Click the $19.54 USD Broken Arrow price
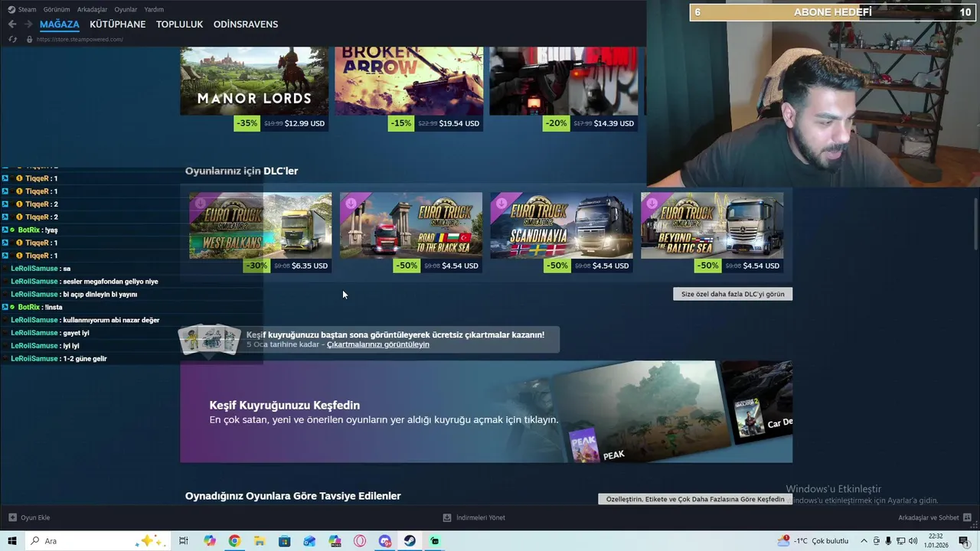Screen dimensions: 980x551 point(459,123)
